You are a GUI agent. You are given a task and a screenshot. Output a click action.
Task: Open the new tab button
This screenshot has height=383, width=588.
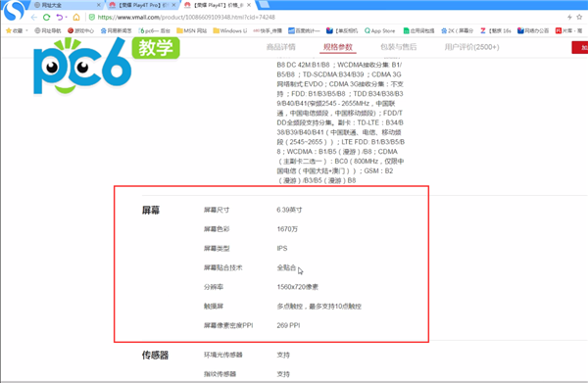pyautogui.click(x=264, y=5)
